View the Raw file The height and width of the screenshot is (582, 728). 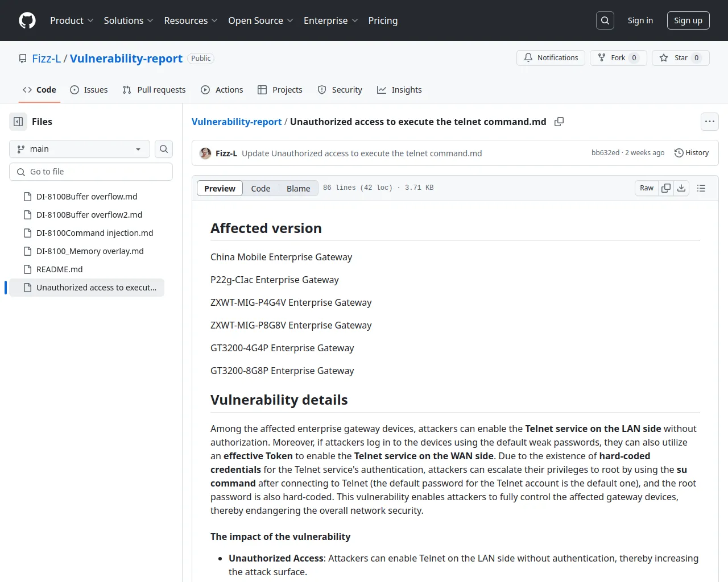[x=647, y=188]
